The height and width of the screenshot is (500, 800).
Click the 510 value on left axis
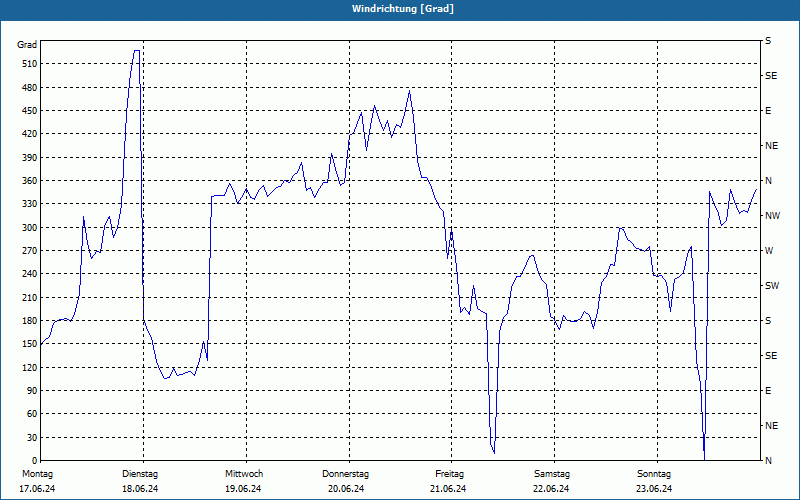tap(30, 64)
